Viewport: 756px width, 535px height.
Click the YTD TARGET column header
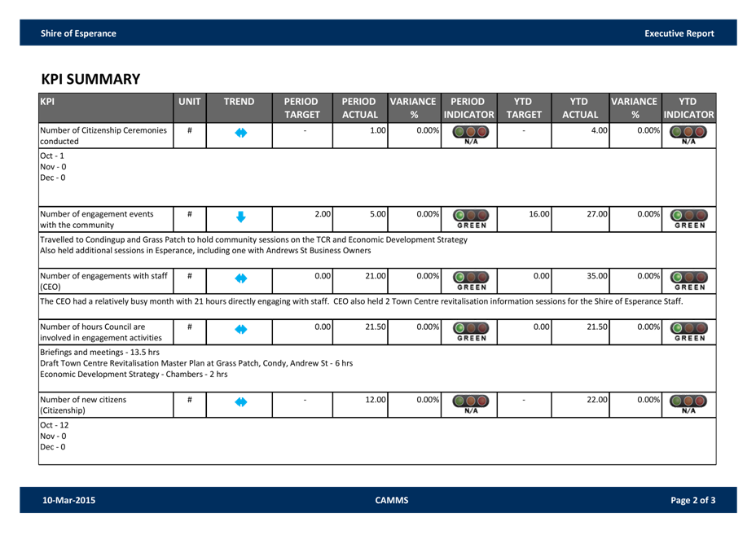[x=524, y=107]
